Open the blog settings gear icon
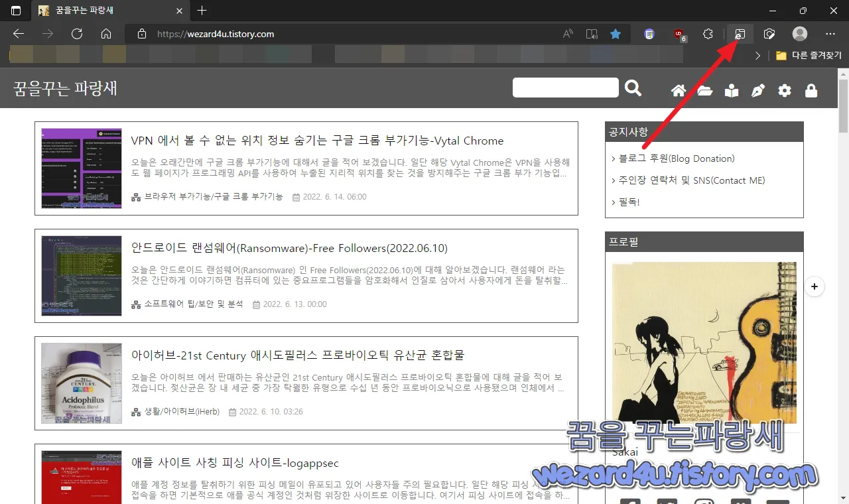The image size is (849, 504). pyautogui.click(x=784, y=91)
